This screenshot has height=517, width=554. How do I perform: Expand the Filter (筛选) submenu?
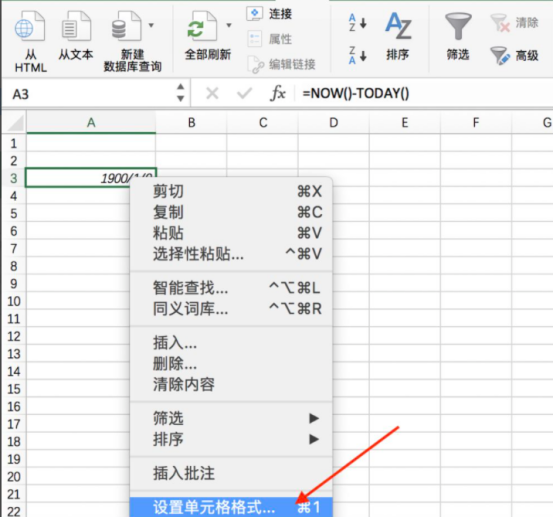pyautogui.click(x=231, y=418)
